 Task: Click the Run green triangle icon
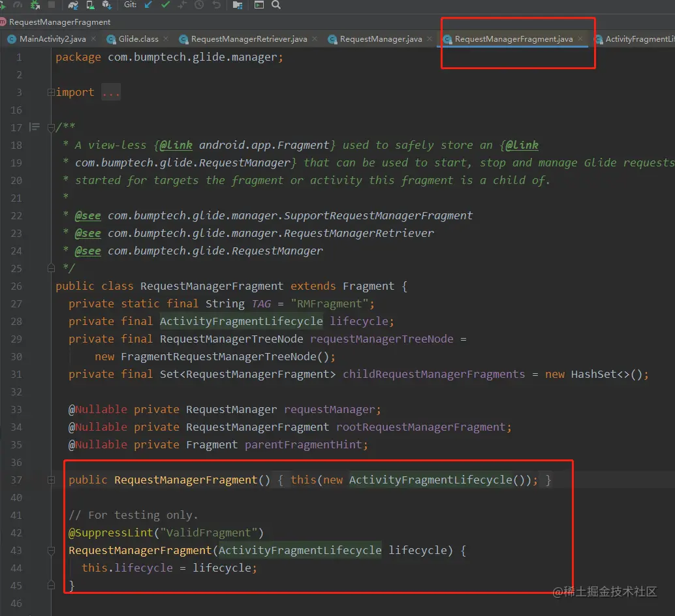point(3,5)
